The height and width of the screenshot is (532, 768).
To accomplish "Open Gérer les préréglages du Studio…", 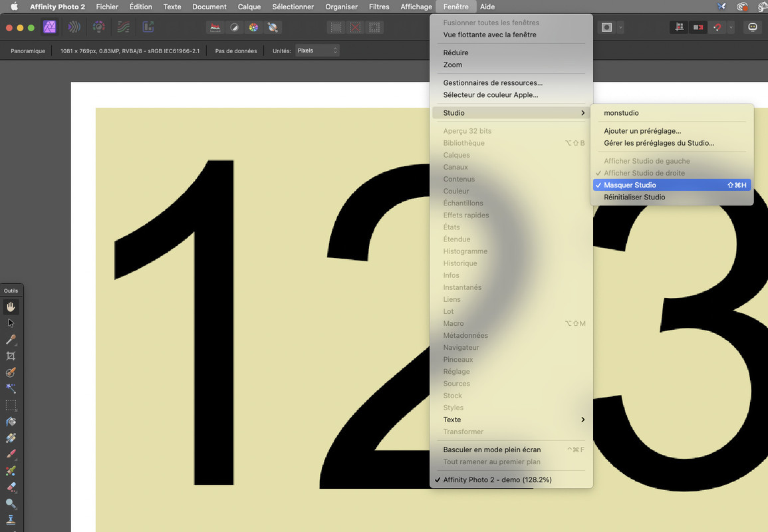I will [672, 143].
